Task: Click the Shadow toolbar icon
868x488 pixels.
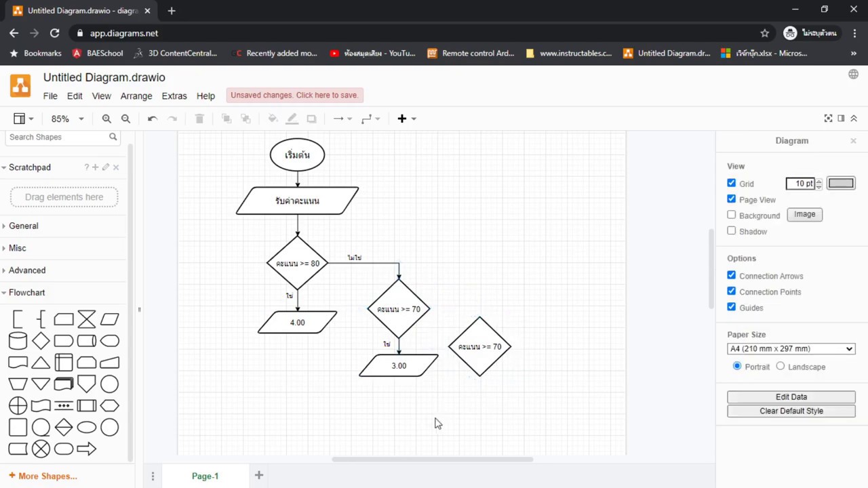Action: pos(311,119)
